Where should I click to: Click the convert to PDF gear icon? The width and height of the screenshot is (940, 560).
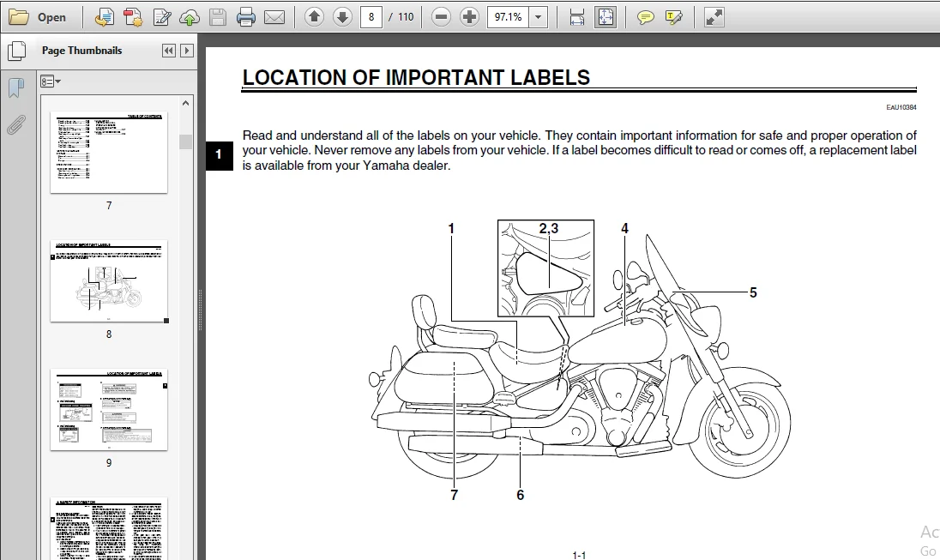(x=132, y=17)
